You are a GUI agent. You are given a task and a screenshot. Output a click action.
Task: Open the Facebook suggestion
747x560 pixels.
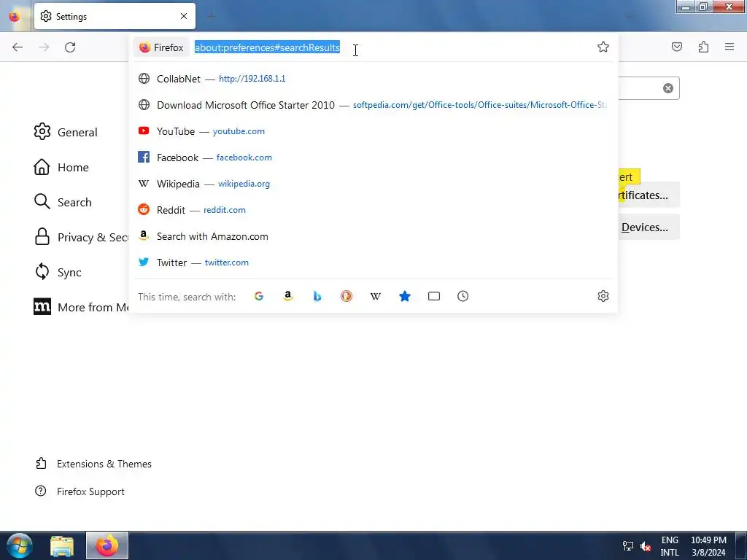pos(373,157)
